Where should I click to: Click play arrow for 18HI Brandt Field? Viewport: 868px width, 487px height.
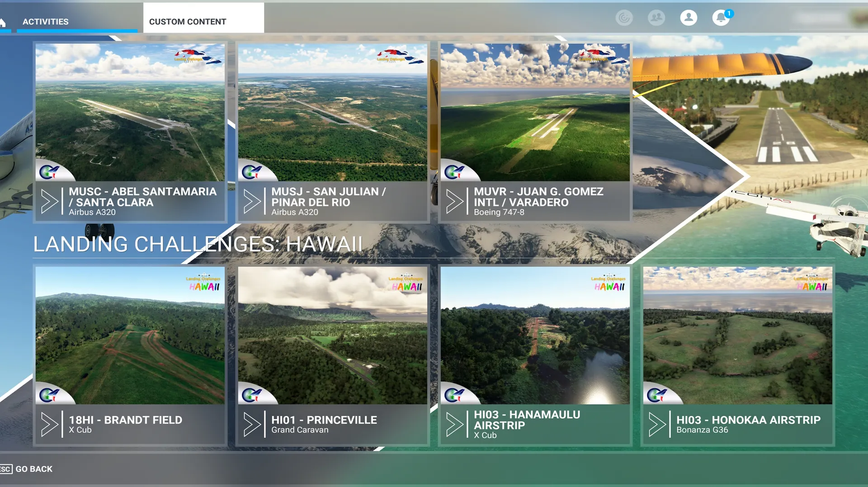[x=49, y=424]
